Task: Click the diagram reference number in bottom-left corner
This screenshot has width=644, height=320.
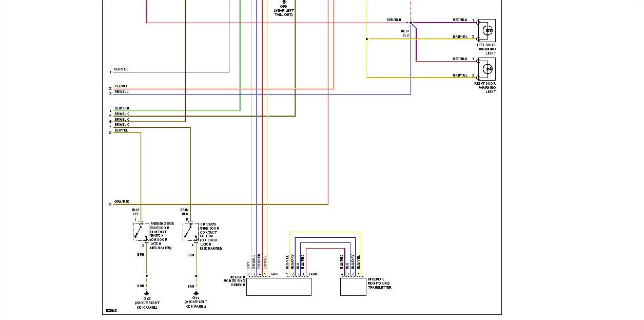Action: click(111, 310)
